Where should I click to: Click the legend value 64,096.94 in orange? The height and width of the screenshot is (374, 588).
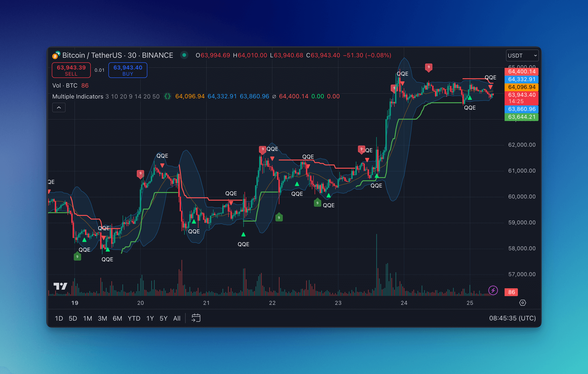190,96
